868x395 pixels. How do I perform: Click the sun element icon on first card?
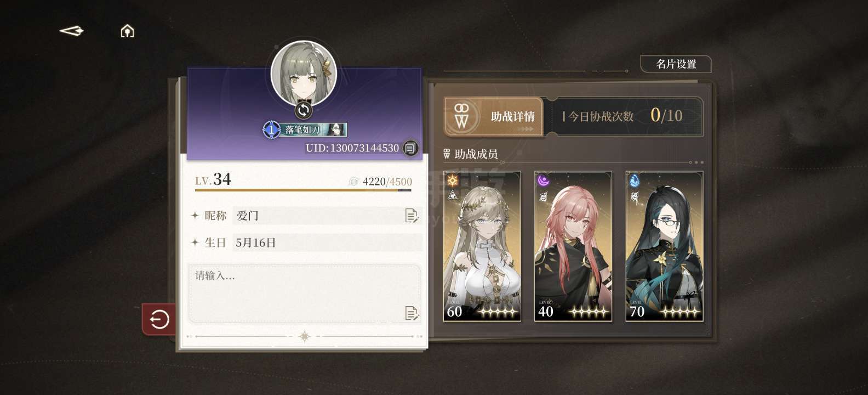click(452, 180)
